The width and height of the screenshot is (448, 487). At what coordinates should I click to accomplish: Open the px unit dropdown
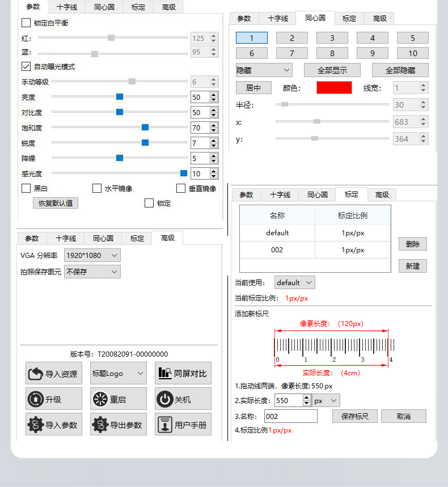tap(326, 400)
